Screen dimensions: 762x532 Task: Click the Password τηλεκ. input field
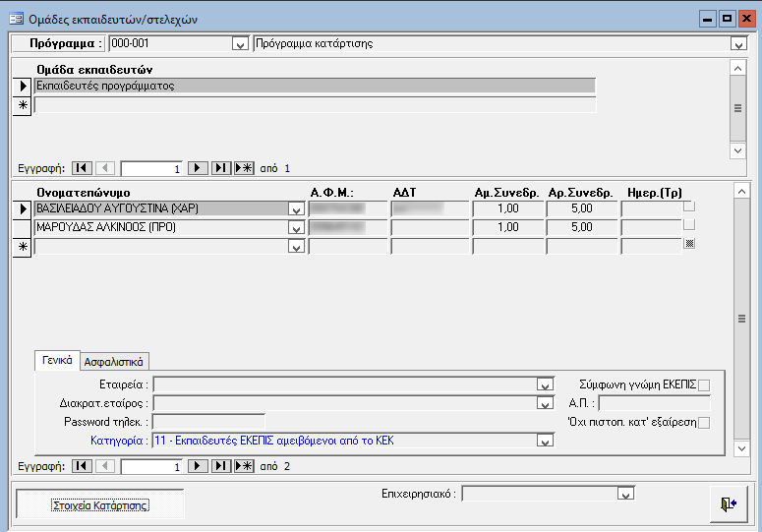pyautogui.click(x=208, y=422)
